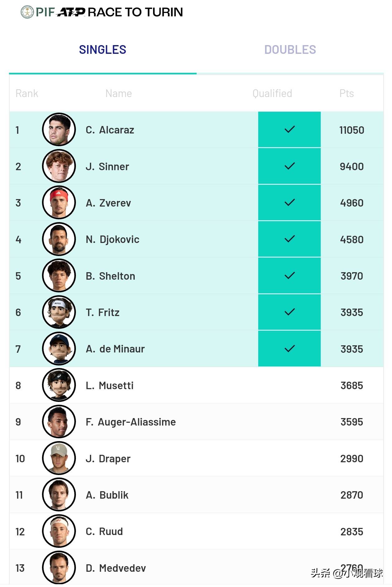392x587 pixels.
Task: Select T. Fritz's cartoon avatar
Action: click(x=59, y=312)
